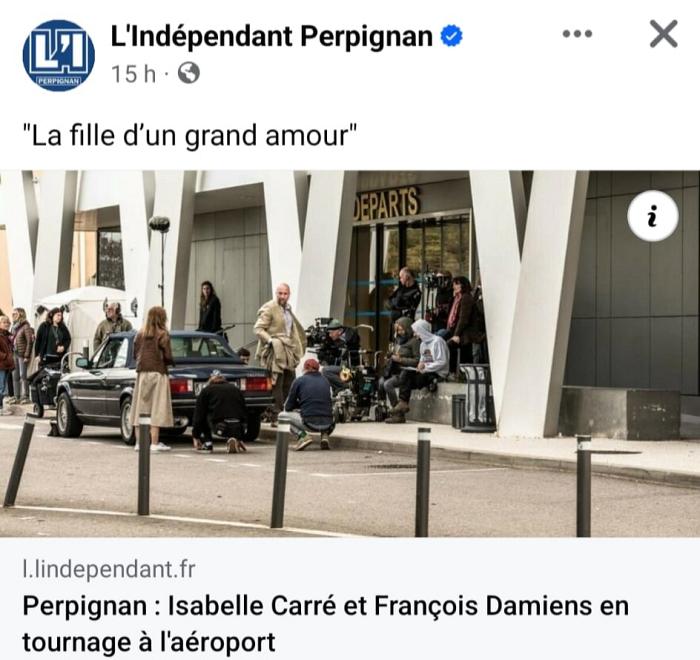
Task: Click the L'Indépendant Perpignan profile logo
Action: (58, 55)
